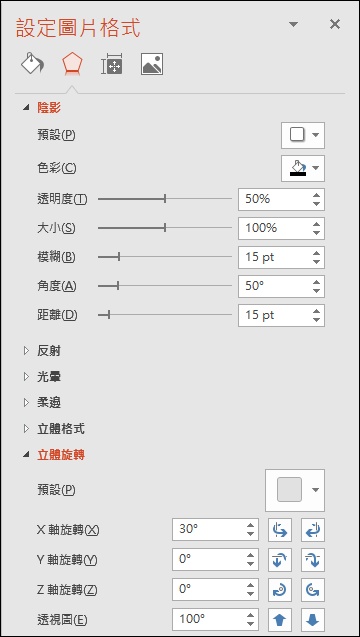
Task: Open the Fill & Line paint bucket tab
Action: pyautogui.click(x=33, y=64)
